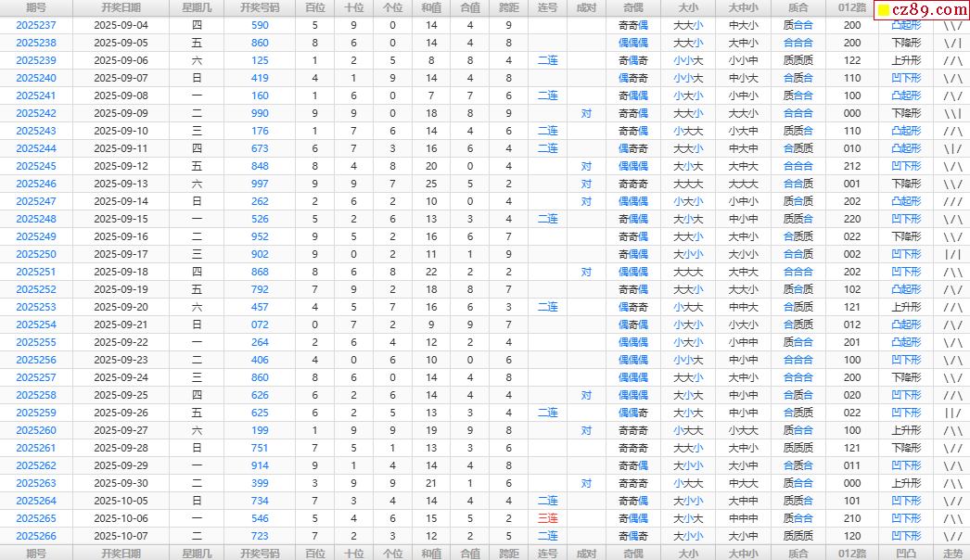Click 下降形 in row 2025261

point(906,448)
